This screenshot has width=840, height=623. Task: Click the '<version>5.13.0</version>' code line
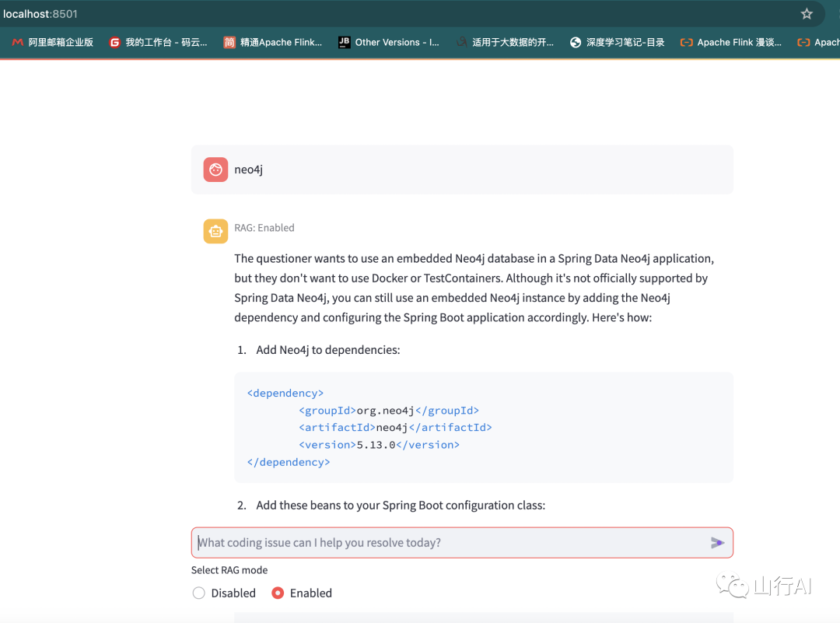(380, 445)
